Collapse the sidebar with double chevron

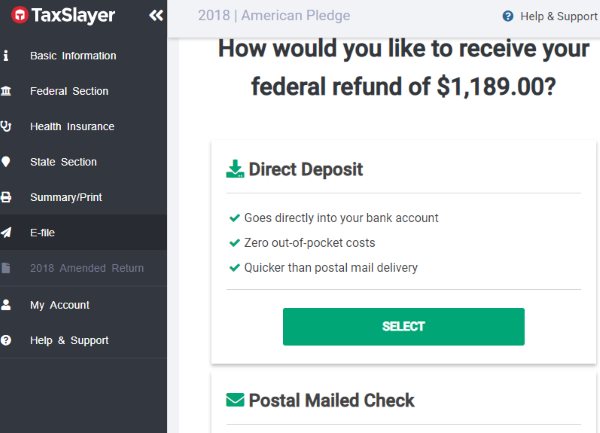pos(155,16)
